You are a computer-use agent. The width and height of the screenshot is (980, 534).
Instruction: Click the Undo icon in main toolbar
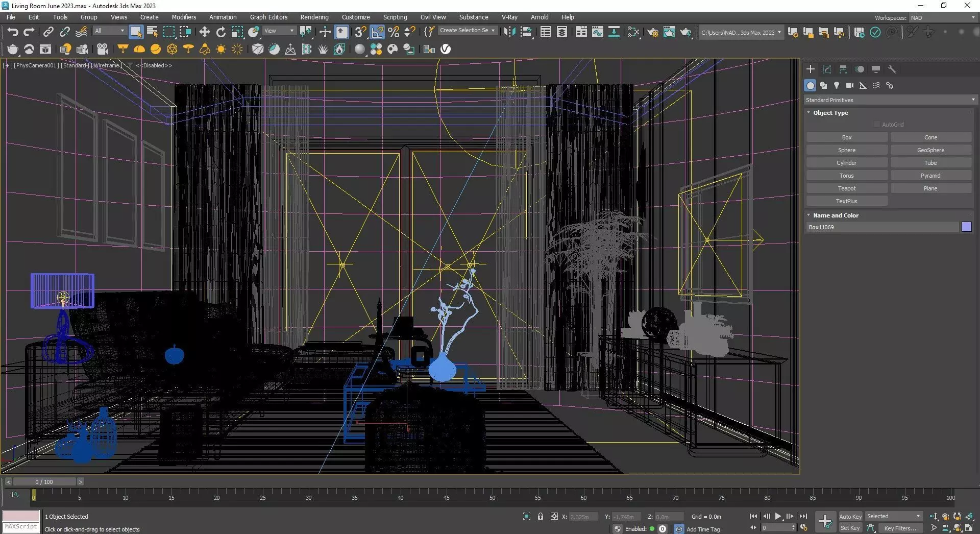(13, 32)
